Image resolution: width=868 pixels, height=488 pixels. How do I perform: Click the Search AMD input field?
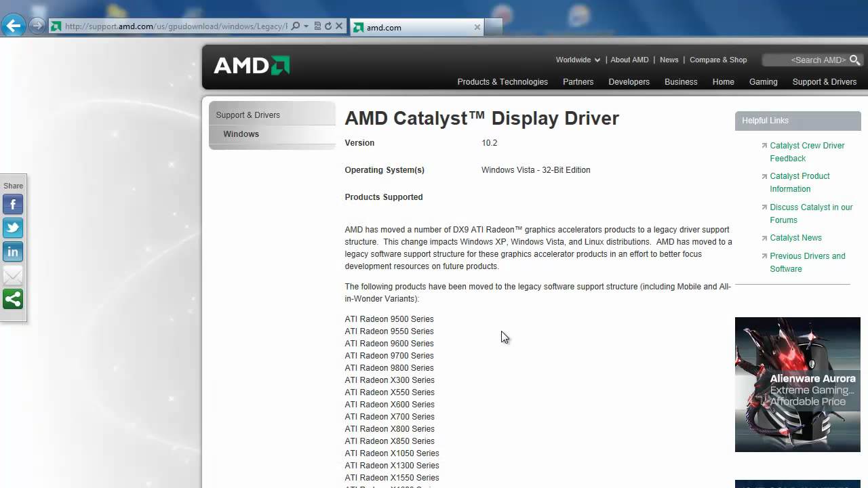[806, 60]
